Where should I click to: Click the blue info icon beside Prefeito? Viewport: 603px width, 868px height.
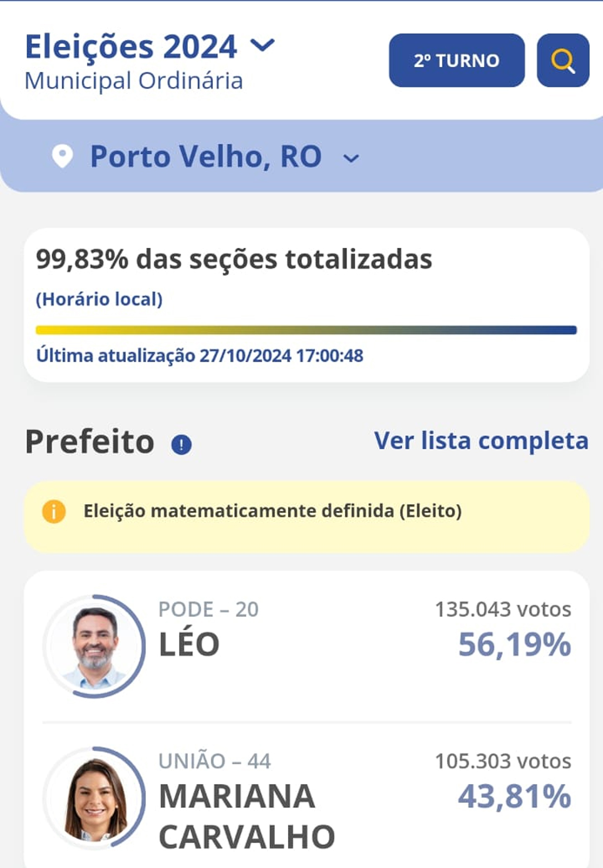(x=181, y=444)
